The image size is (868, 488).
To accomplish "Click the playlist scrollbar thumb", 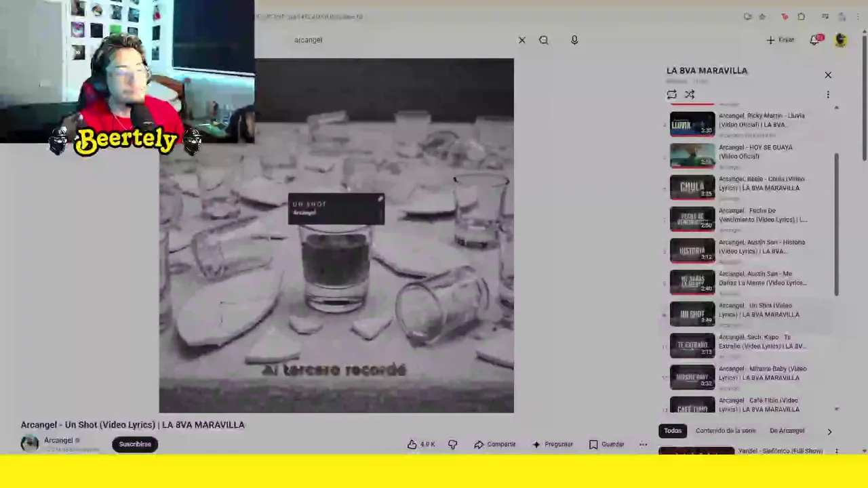I will pyautogui.click(x=836, y=224).
